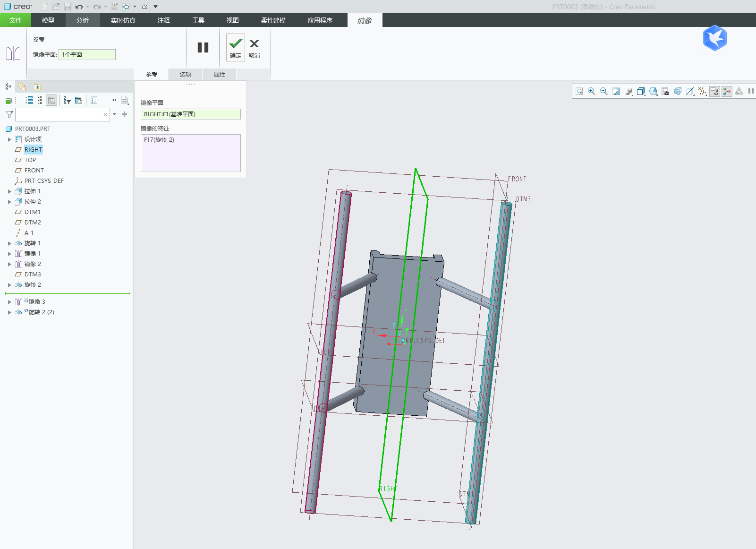Expand the 拉伸 1 tree node
Screen dimensions: 756x549
9,191
